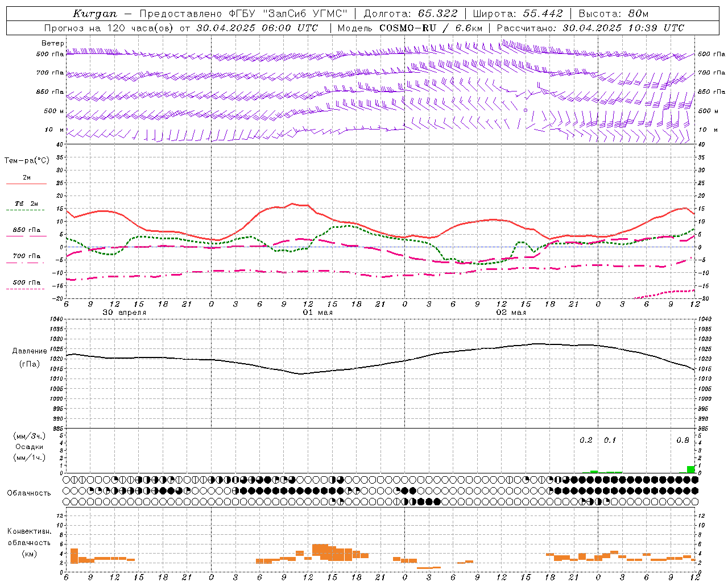The height and width of the screenshot is (582, 728).
Task: Select the 'Широта: 55.442' header value
Action: click(x=518, y=14)
